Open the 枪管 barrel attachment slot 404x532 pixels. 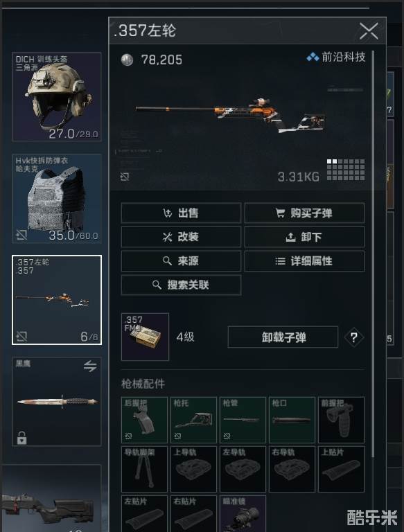(x=243, y=420)
